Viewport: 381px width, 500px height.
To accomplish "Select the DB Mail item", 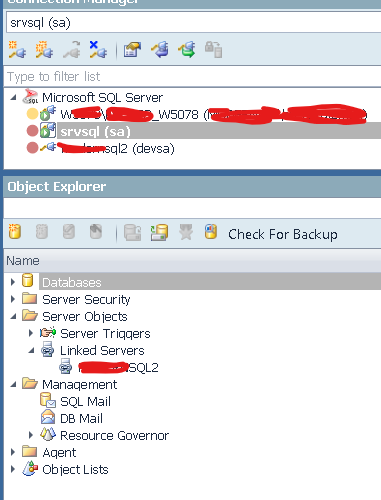I will pos(81,418).
